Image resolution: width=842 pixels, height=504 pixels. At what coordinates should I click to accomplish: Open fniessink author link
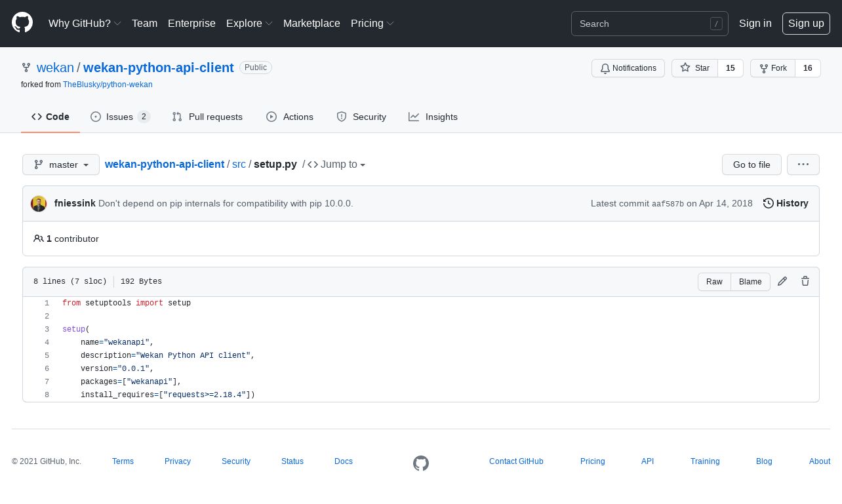(75, 203)
